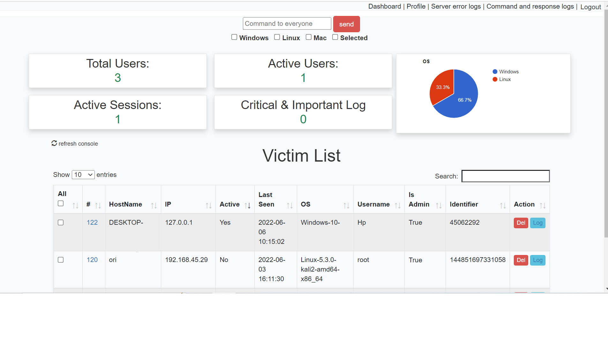Image resolution: width=608 pixels, height=364 pixels.
Task: Sort by Username column arrows
Action: click(397, 206)
